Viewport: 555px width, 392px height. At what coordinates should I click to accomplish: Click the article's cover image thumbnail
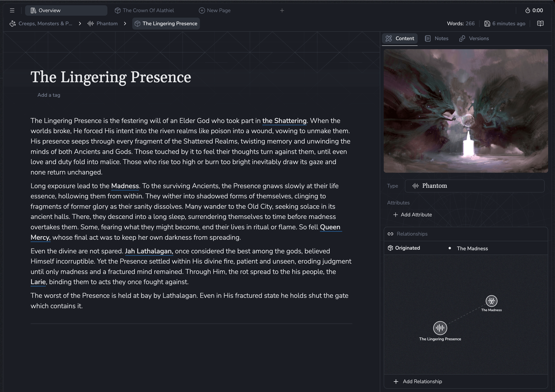(466, 111)
